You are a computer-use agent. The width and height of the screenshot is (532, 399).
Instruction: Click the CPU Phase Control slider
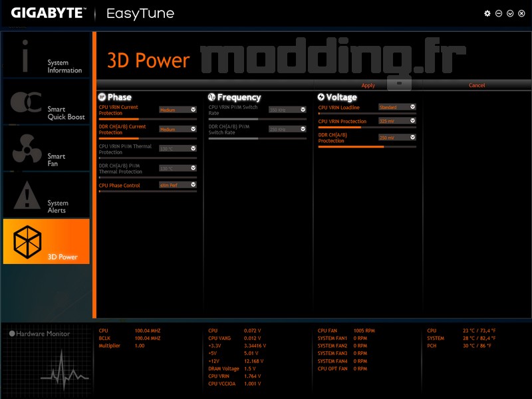(148, 192)
